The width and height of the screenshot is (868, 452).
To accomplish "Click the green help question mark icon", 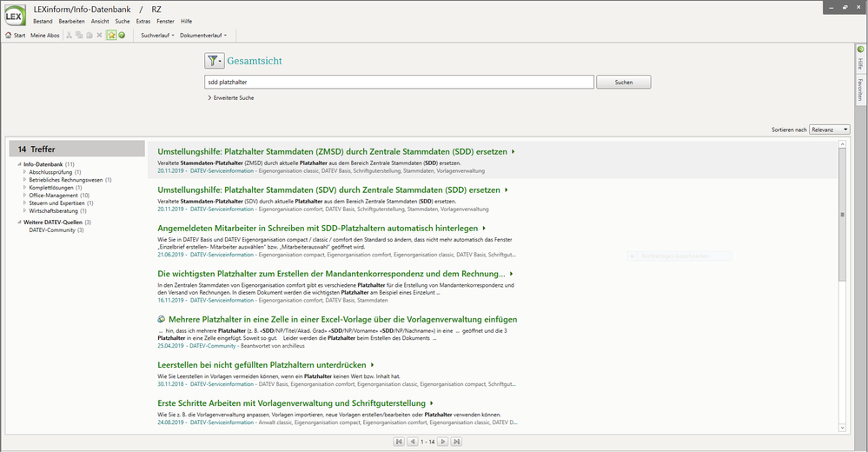I will 122,35.
